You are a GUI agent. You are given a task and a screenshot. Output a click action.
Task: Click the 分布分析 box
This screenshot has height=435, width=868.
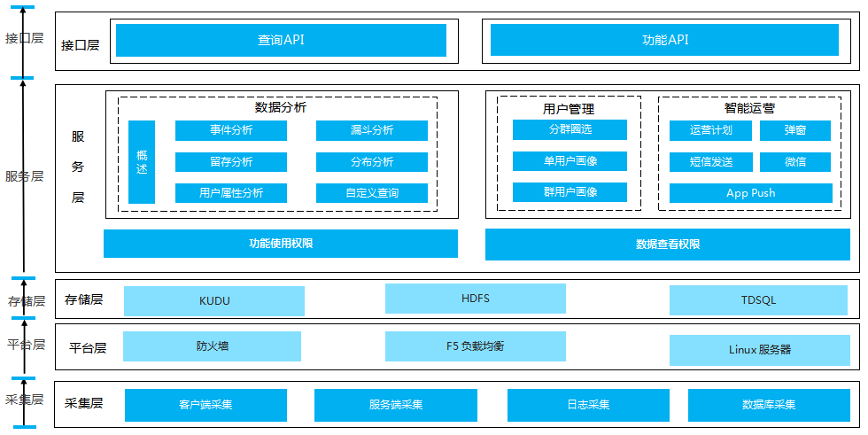[x=371, y=162]
